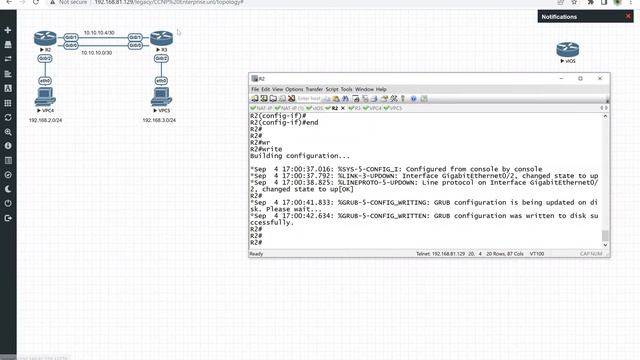This screenshot has width=640, height=360.
Task: Open Options menu in SecureCRT
Action: click(x=294, y=89)
